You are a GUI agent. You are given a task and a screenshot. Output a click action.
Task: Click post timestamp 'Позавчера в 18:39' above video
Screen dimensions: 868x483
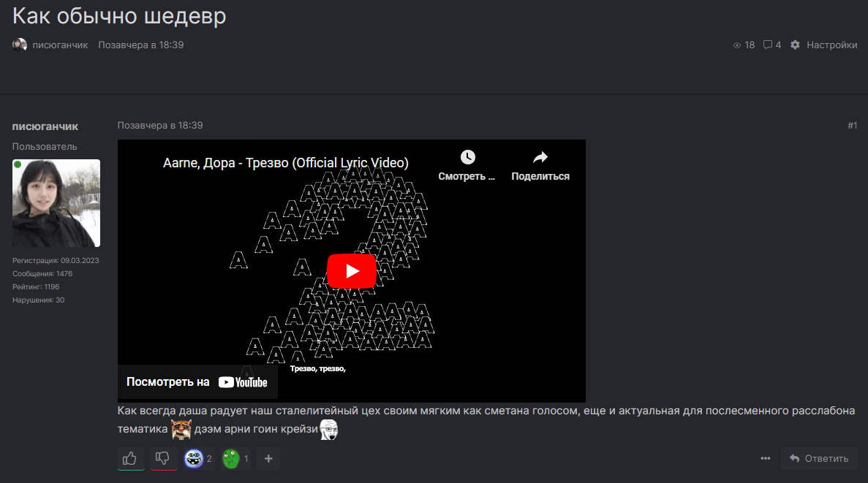(160, 125)
